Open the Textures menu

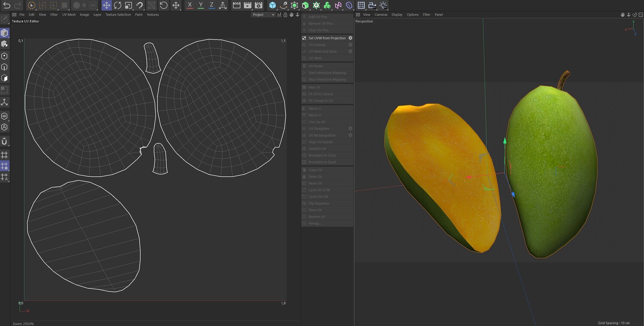153,15
